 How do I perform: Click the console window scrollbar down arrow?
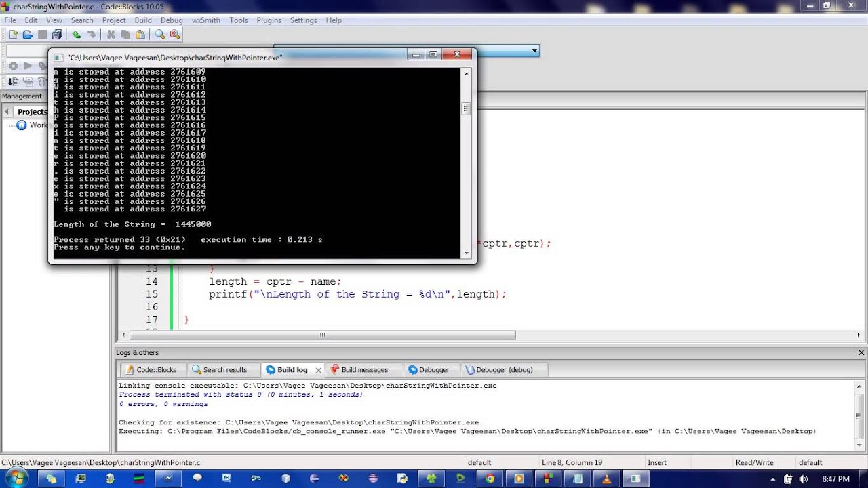click(466, 253)
